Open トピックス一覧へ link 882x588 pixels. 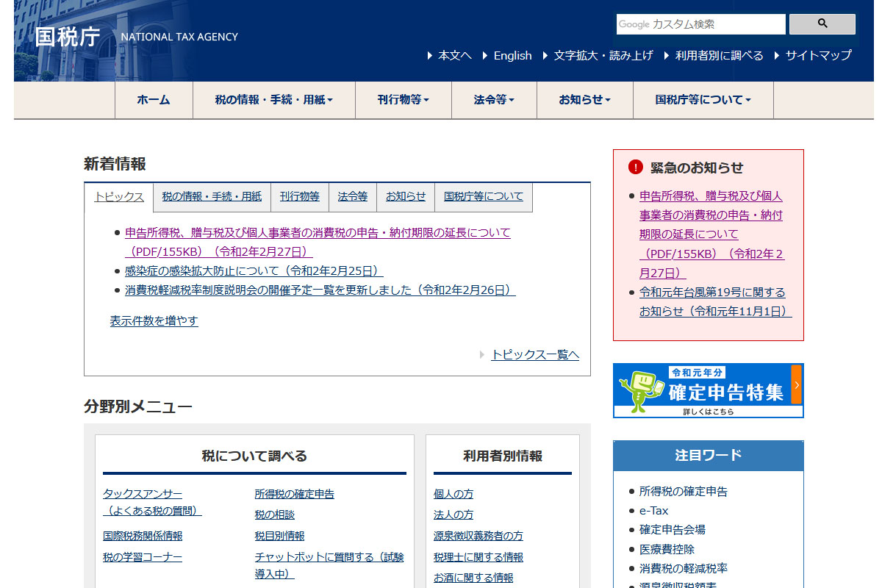(535, 355)
